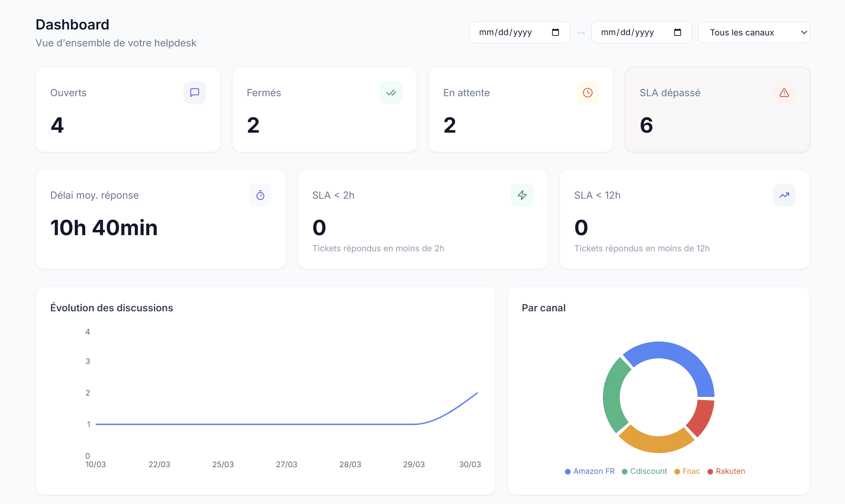Select the SLA dépassé stat card
The image size is (845, 504).
click(717, 110)
